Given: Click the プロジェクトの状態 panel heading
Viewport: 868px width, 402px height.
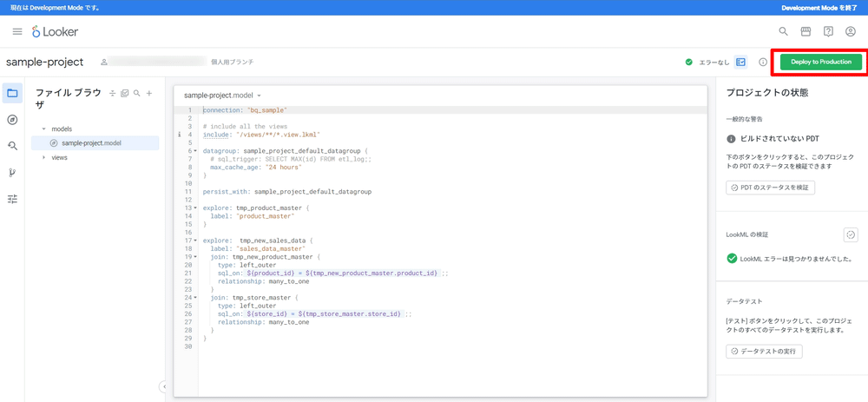Looking at the screenshot, I should click(x=768, y=93).
